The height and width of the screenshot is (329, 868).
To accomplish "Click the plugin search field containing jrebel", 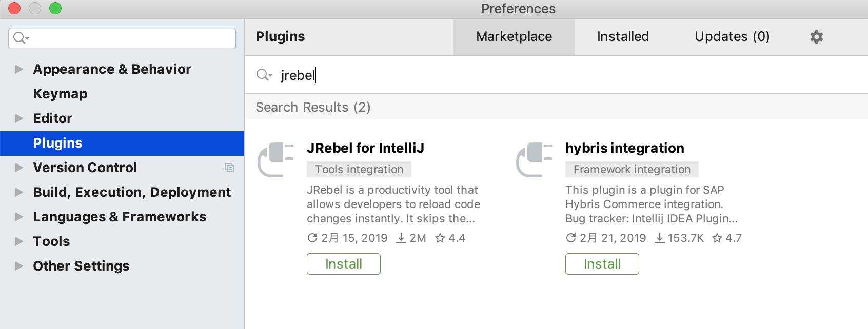I will pos(557,75).
